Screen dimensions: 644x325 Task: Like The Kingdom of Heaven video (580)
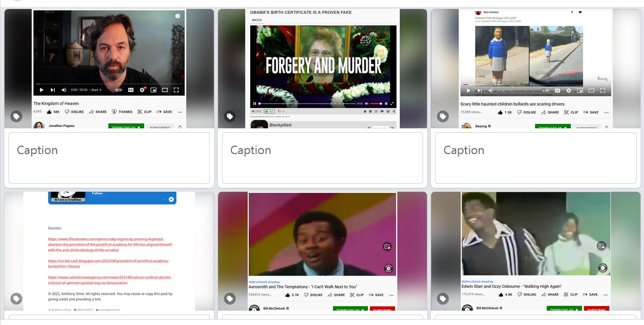point(53,112)
